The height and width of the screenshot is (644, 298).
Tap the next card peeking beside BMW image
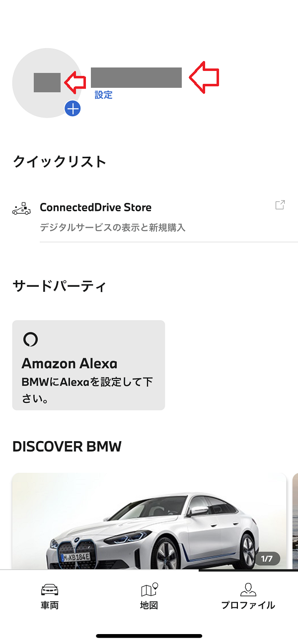295,521
